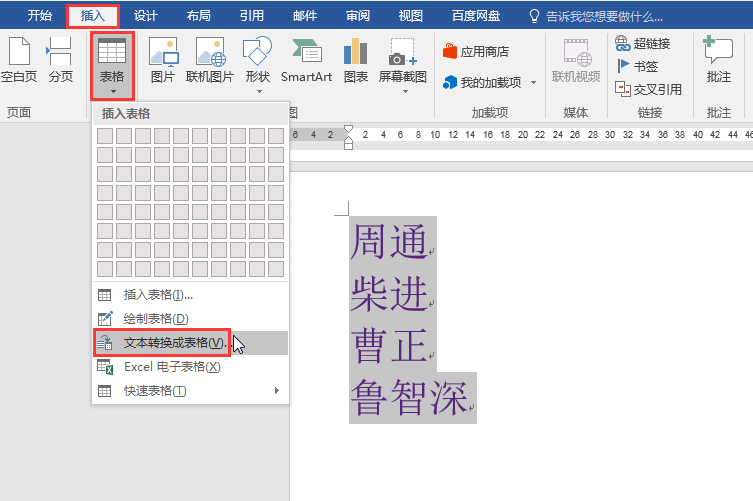Add a 书签 bookmark
The image size is (753, 501).
637,66
